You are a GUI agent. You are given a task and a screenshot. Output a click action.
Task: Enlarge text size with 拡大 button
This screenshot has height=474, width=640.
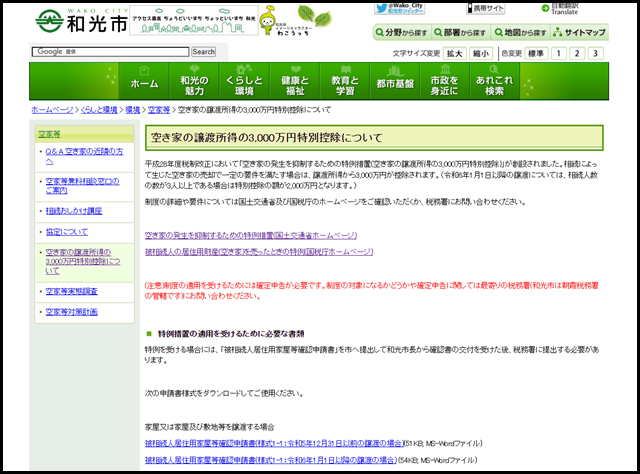coord(454,53)
